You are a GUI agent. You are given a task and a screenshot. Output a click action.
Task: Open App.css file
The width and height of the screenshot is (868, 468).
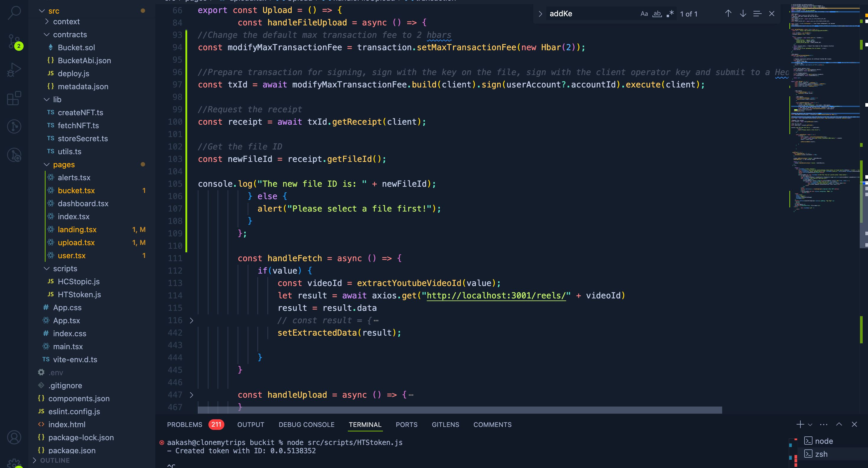coord(67,308)
